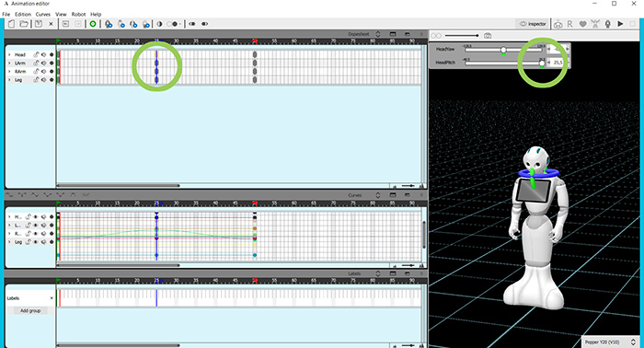Screen dimensions: 644x348
Task: Open the Edition menu
Action: click(x=23, y=14)
